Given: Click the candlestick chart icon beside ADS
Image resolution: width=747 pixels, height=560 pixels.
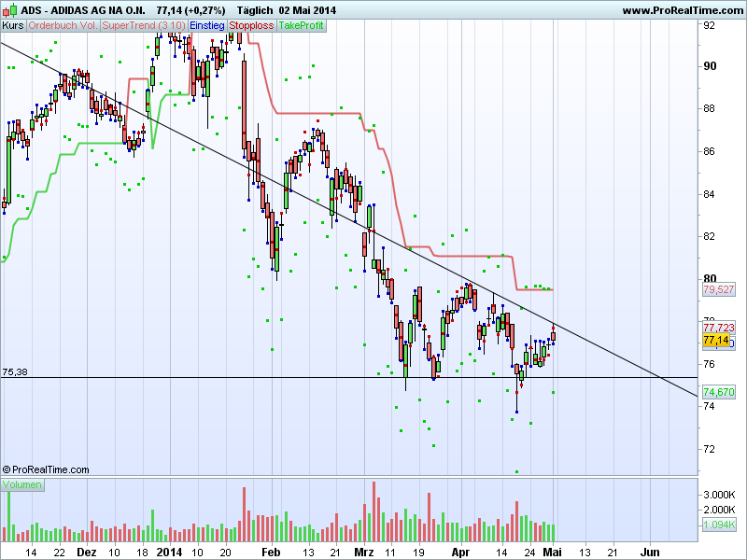Looking at the screenshot, I should point(9,10).
